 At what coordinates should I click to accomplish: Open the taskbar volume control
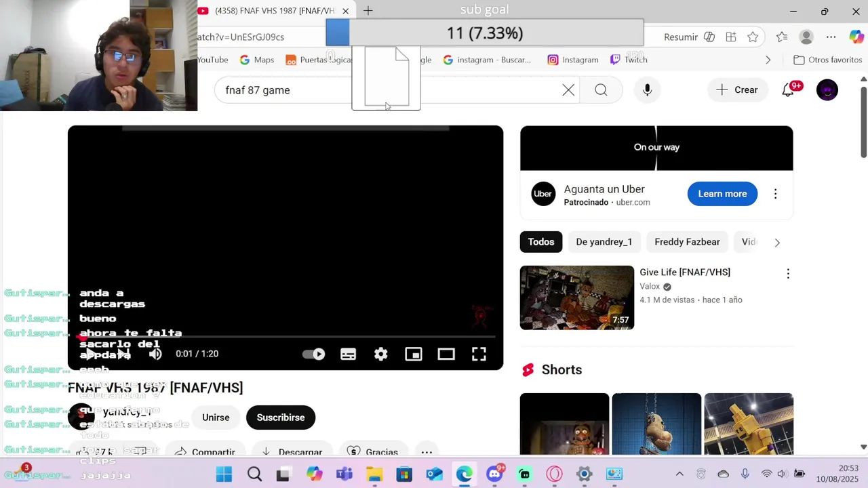(x=782, y=474)
